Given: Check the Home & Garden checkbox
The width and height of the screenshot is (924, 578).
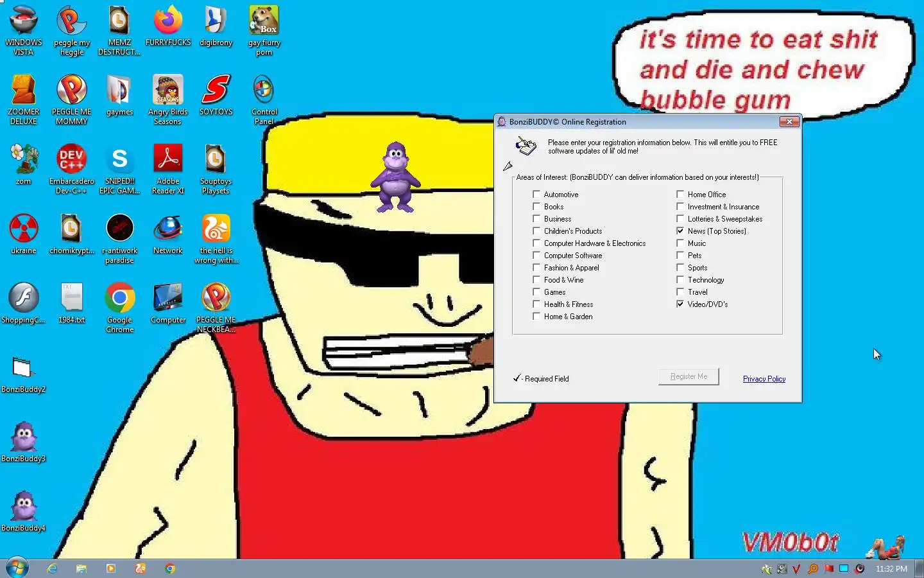Looking at the screenshot, I should click(x=536, y=316).
